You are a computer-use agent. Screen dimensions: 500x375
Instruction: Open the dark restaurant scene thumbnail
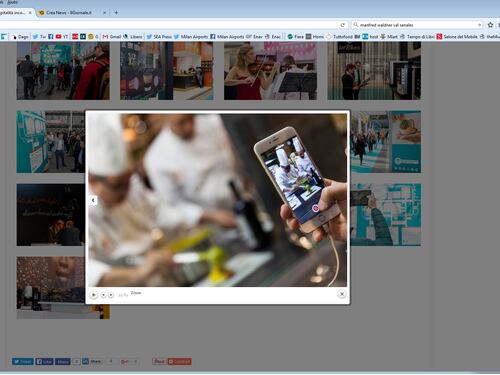coord(51,215)
